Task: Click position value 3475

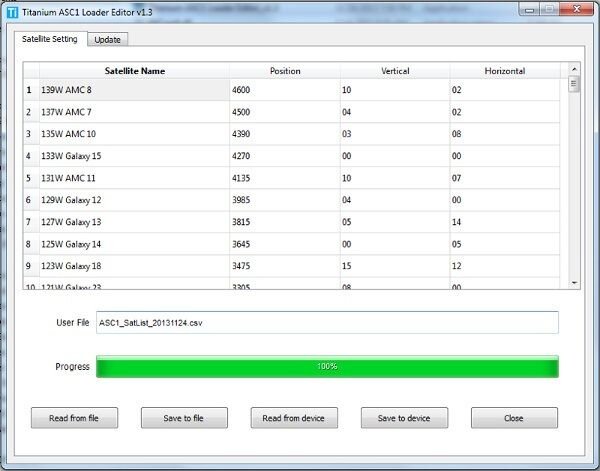Action: 285,266
